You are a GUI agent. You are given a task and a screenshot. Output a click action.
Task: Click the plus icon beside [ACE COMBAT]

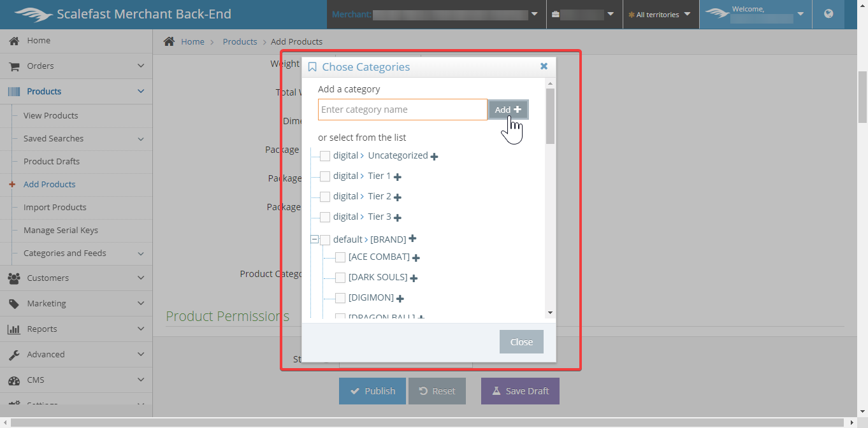click(416, 258)
